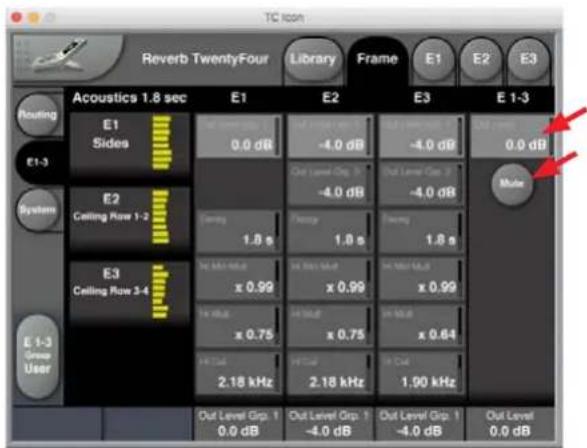
Task: Click the "Reverb TwentyFour" title text
Action: (x=205, y=59)
